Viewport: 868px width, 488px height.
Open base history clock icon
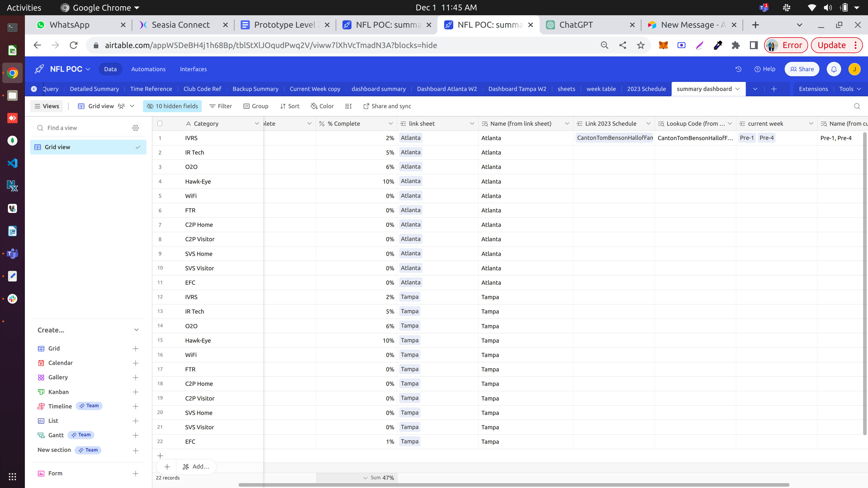738,69
